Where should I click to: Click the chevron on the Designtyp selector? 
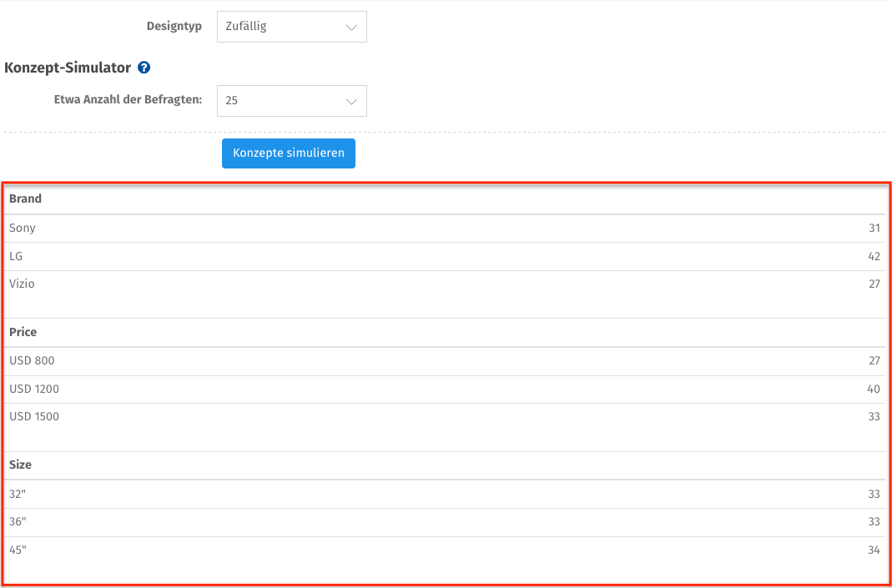coord(352,26)
